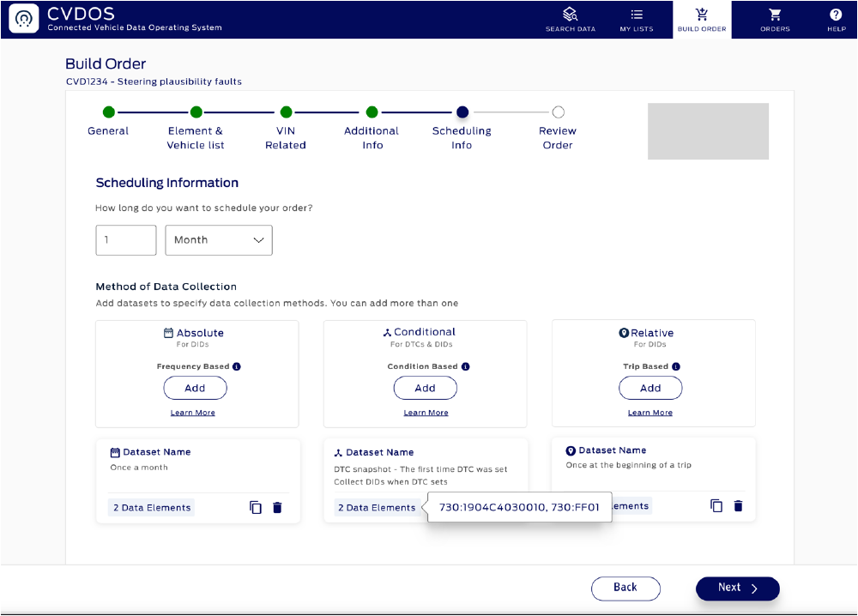Screen dimensions: 858x616
Task: Click calendar icon on Once a month dataset card
Action: (115, 452)
